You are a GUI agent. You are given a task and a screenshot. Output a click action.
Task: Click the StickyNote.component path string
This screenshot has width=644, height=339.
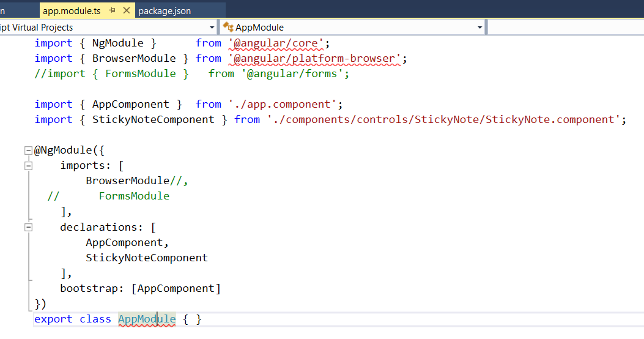coord(443,119)
